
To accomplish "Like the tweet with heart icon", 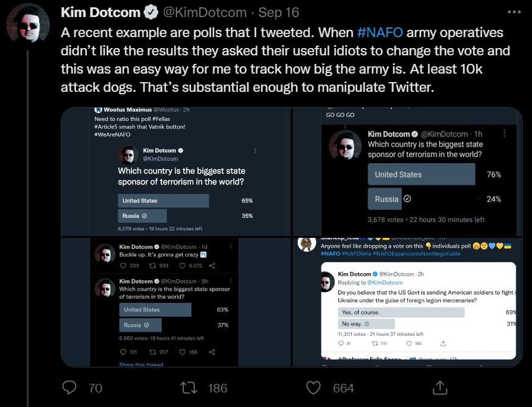I will click(x=313, y=388).
